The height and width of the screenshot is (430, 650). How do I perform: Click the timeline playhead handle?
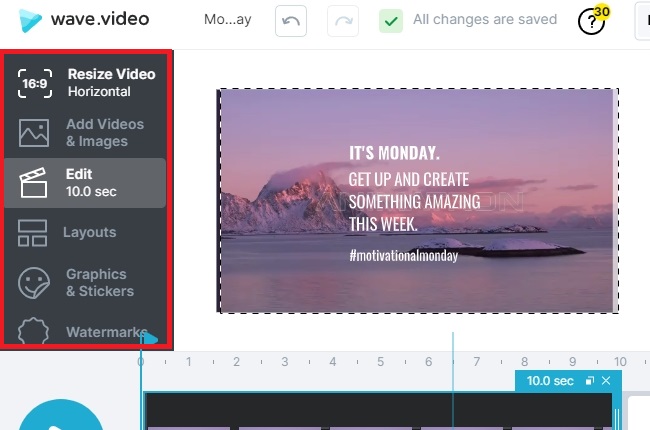coord(149,339)
